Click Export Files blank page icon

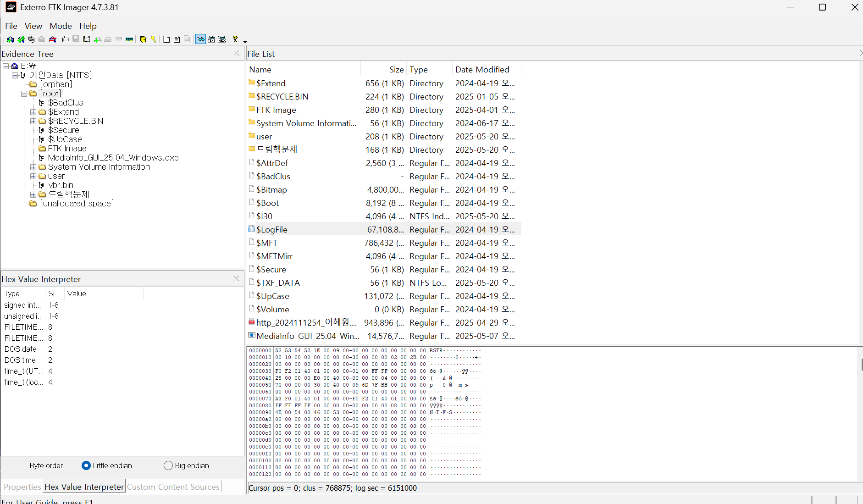[x=166, y=39]
